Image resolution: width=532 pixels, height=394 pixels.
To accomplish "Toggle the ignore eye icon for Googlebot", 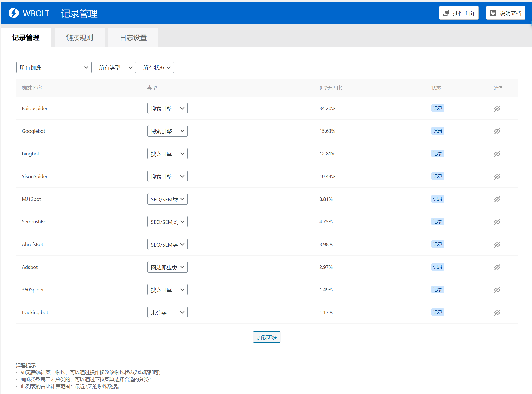I will (497, 131).
